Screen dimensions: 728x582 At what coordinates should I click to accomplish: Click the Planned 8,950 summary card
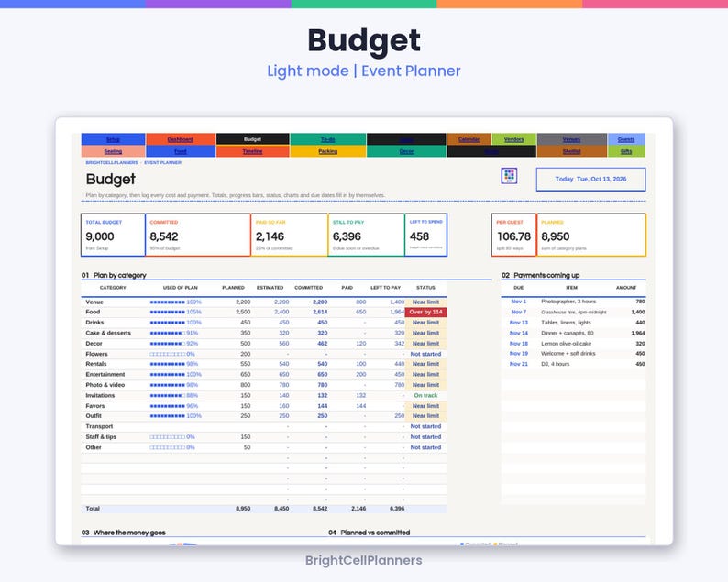[591, 235]
